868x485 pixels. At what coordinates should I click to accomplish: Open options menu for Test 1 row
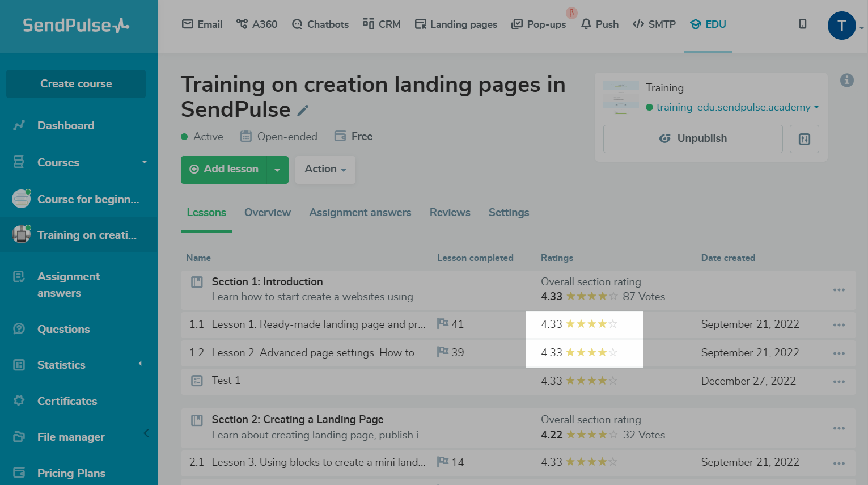coord(839,382)
